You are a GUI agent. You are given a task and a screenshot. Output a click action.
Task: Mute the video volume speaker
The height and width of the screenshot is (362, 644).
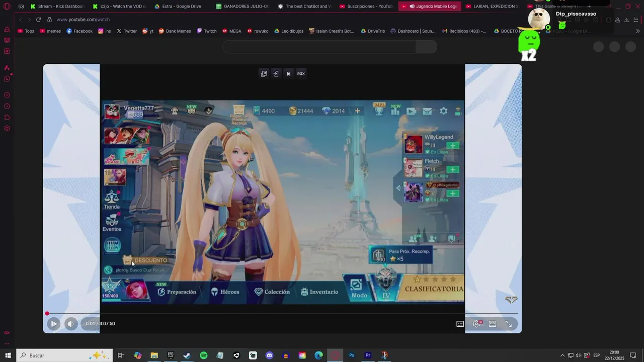[70, 324]
